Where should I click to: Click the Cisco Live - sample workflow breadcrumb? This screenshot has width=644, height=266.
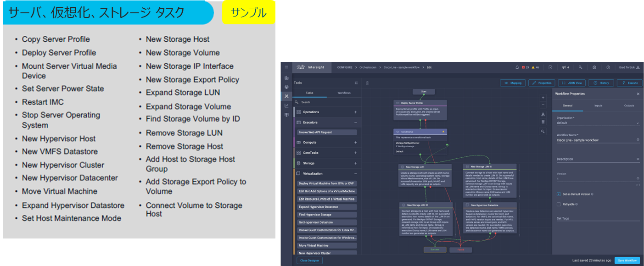[402, 67]
